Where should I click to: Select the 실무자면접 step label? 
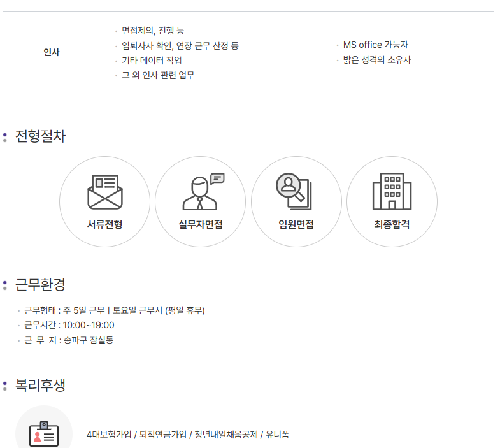(x=201, y=224)
